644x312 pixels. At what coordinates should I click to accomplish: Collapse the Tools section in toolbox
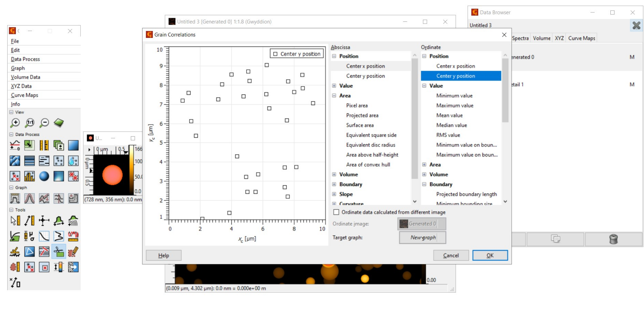12,210
